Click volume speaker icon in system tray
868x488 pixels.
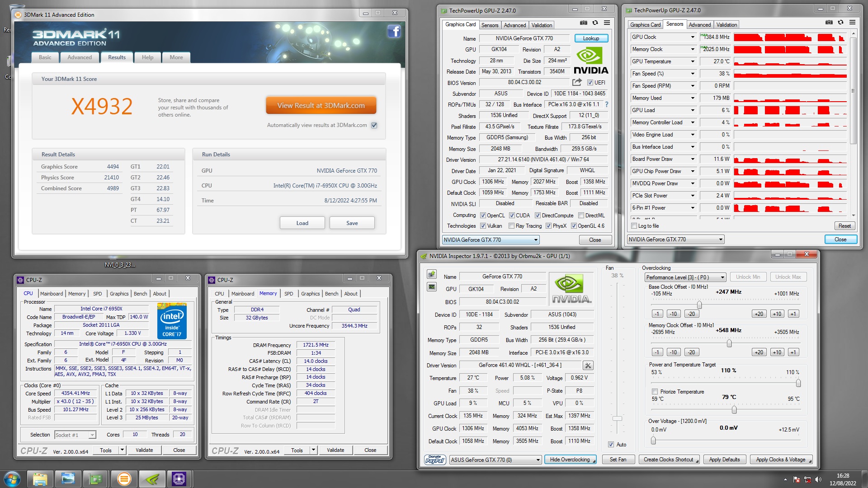818,479
